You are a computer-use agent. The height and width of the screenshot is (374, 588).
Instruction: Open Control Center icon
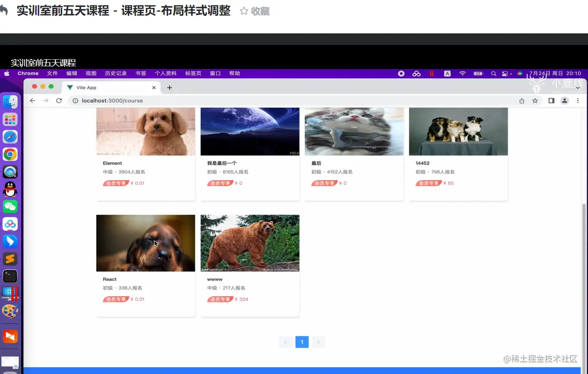pos(505,73)
